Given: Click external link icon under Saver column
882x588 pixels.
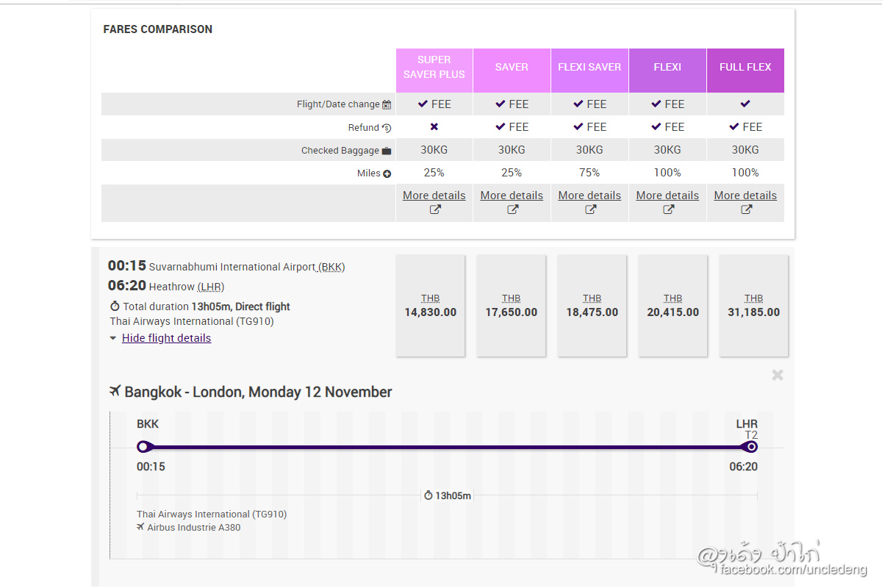Looking at the screenshot, I should coord(512,209).
